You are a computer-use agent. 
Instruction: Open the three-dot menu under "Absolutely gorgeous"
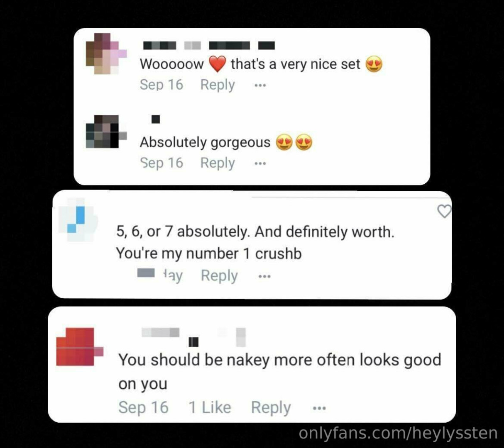click(x=260, y=163)
